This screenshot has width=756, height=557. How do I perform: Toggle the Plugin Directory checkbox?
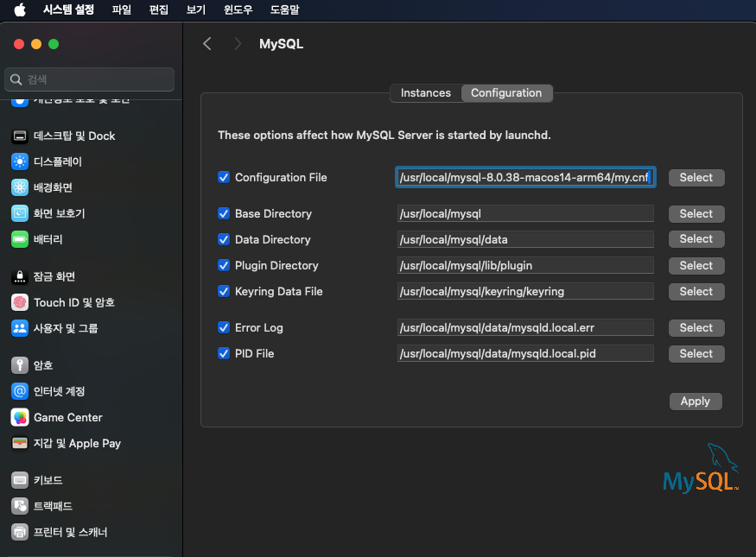coord(224,265)
